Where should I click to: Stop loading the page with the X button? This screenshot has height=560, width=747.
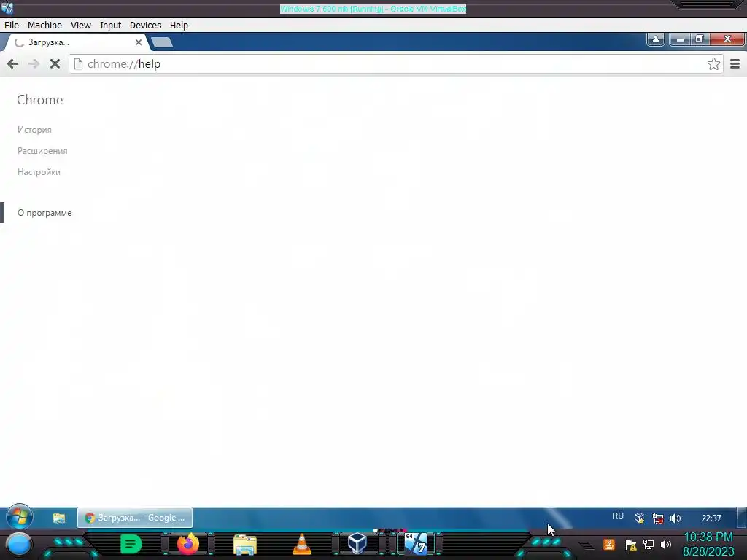point(55,64)
